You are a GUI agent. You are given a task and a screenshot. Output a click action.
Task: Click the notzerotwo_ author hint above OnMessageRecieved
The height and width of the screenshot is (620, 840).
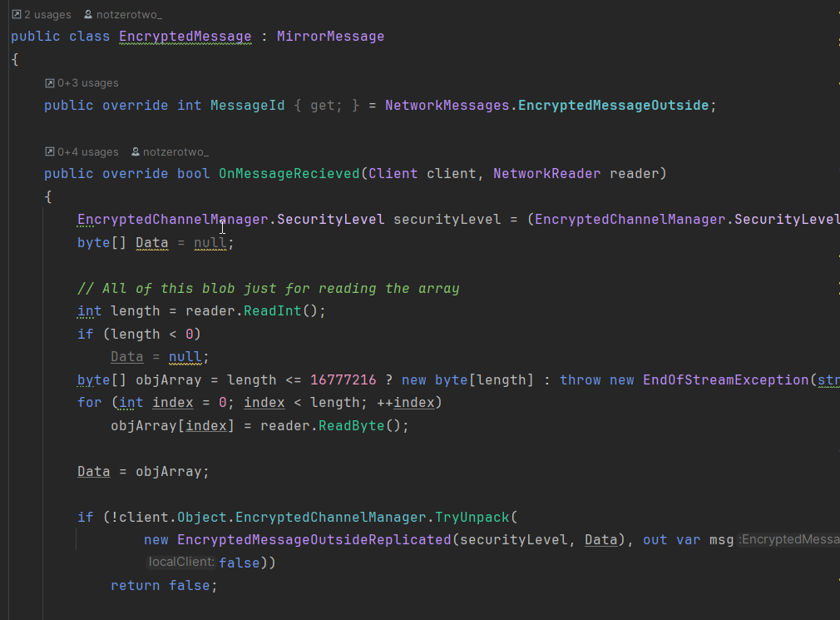(x=170, y=151)
